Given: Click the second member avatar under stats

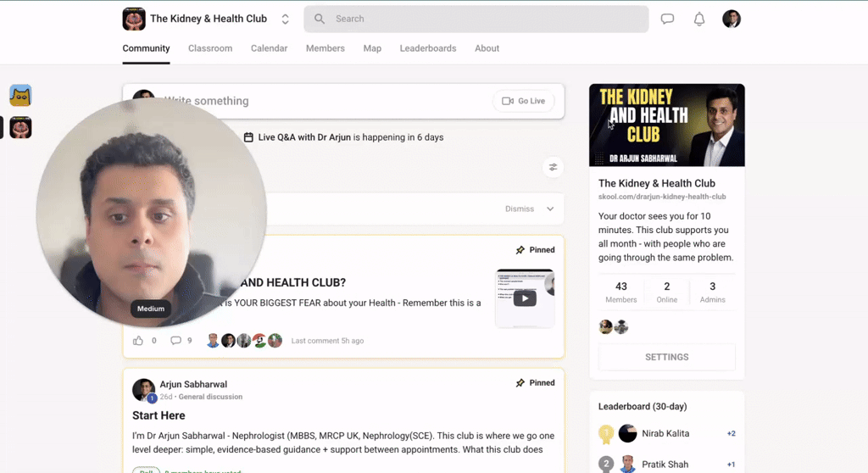Looking at the screenshot, I should [x=621, y=327].
